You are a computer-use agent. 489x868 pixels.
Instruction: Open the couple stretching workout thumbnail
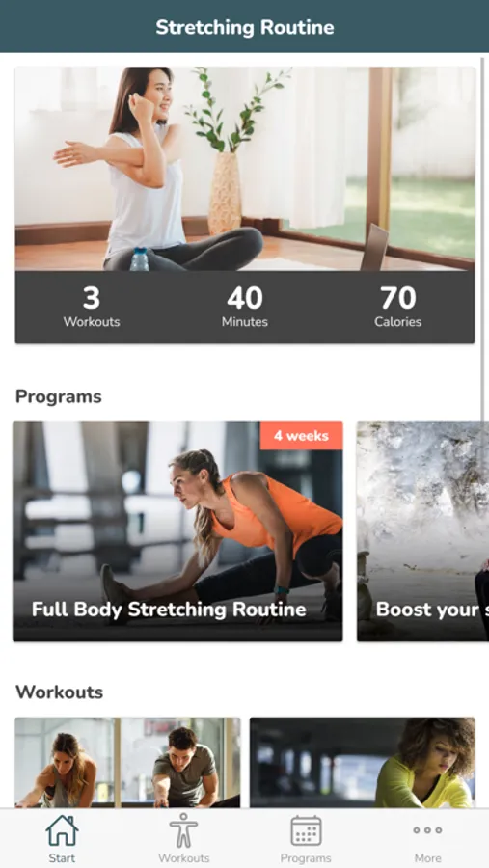tap(127, 762)
